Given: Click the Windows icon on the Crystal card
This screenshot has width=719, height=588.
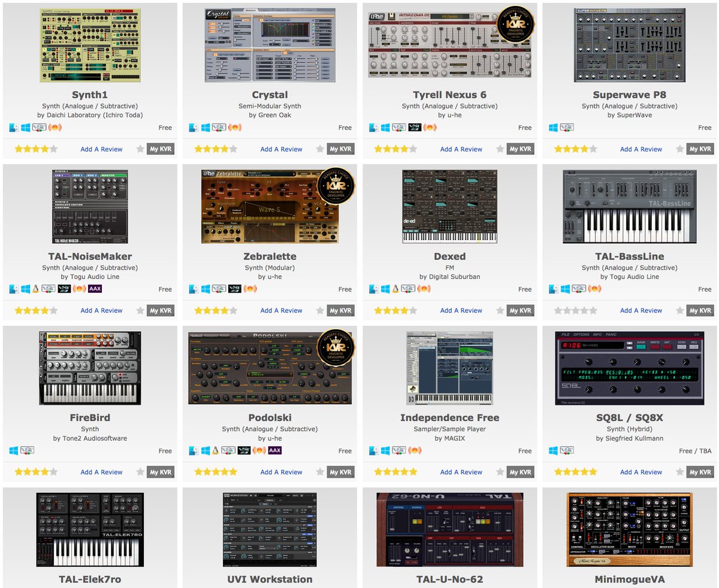Looking at the screenshot, I should 206,128.
